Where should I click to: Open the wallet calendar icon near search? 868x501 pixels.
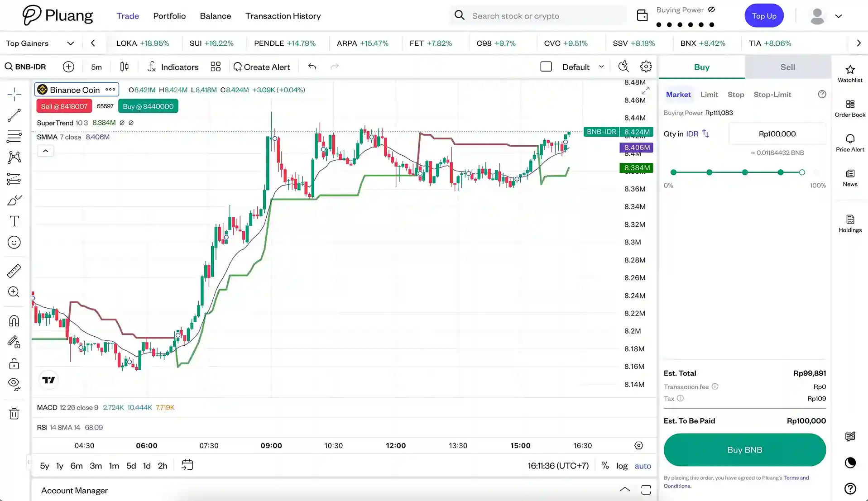pyautogui.click(x=642, y=15)
